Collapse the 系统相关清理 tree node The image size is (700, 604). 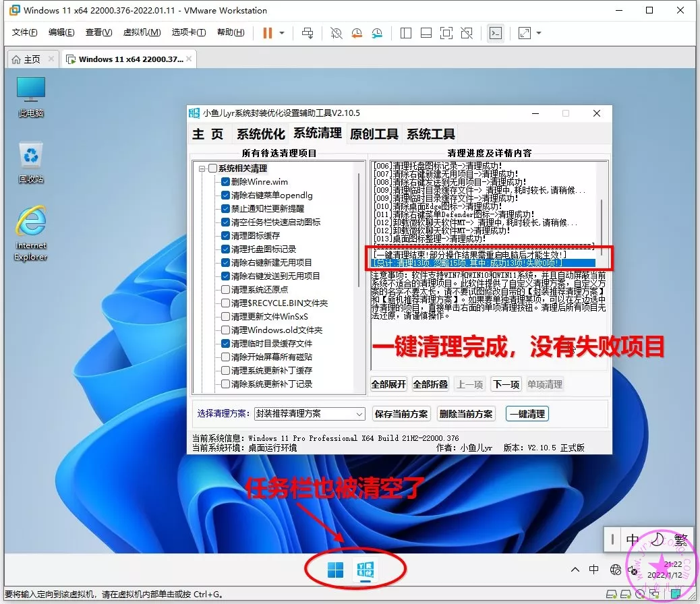[202, 169]
